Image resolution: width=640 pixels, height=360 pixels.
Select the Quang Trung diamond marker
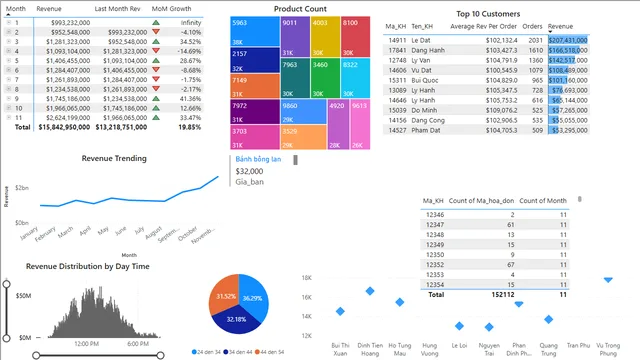549,319
